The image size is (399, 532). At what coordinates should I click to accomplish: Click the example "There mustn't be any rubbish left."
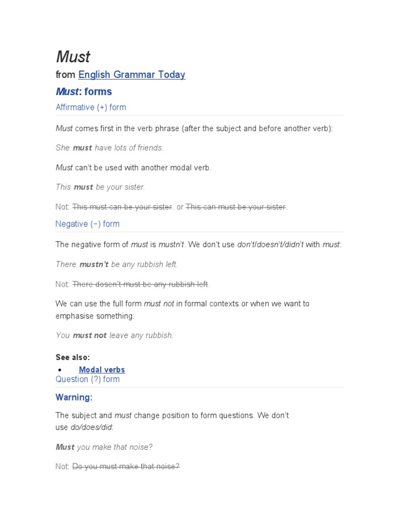[116, 264]
